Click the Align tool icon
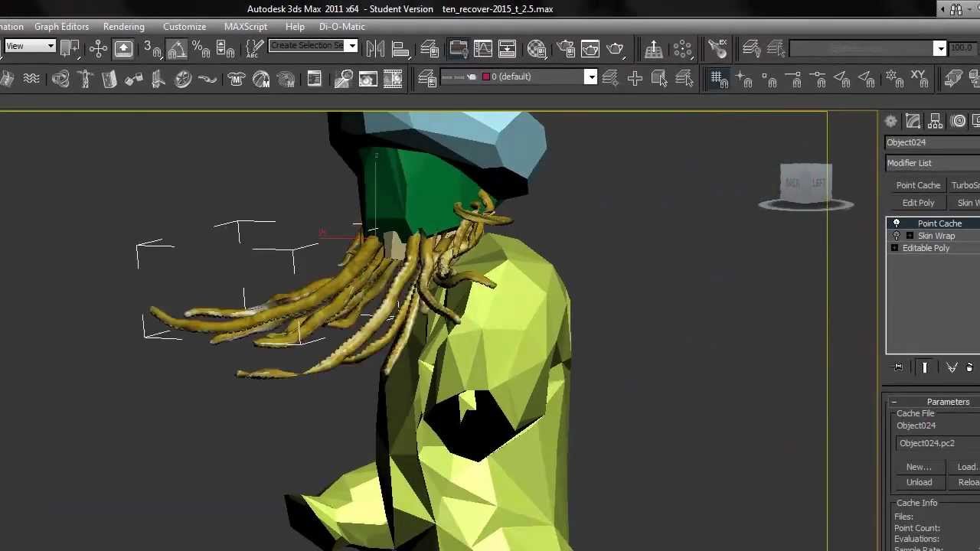Viewport: 980px width, 551px height. coord(400,49)
